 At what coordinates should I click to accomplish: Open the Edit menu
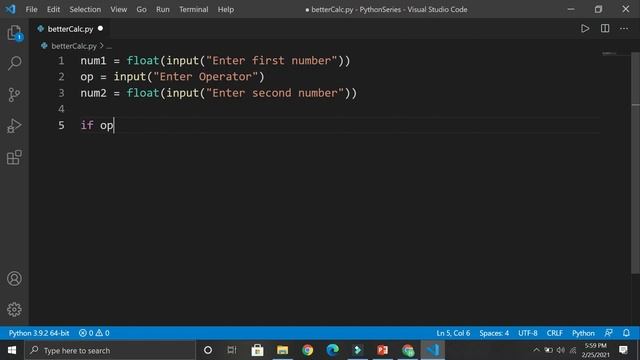coord(53,9)
